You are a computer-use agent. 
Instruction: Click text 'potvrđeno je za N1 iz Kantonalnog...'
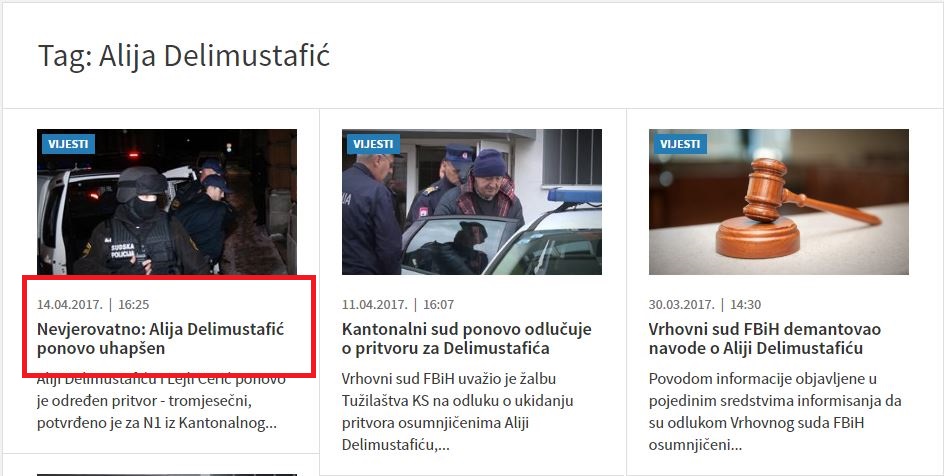(x=157, y=423)
